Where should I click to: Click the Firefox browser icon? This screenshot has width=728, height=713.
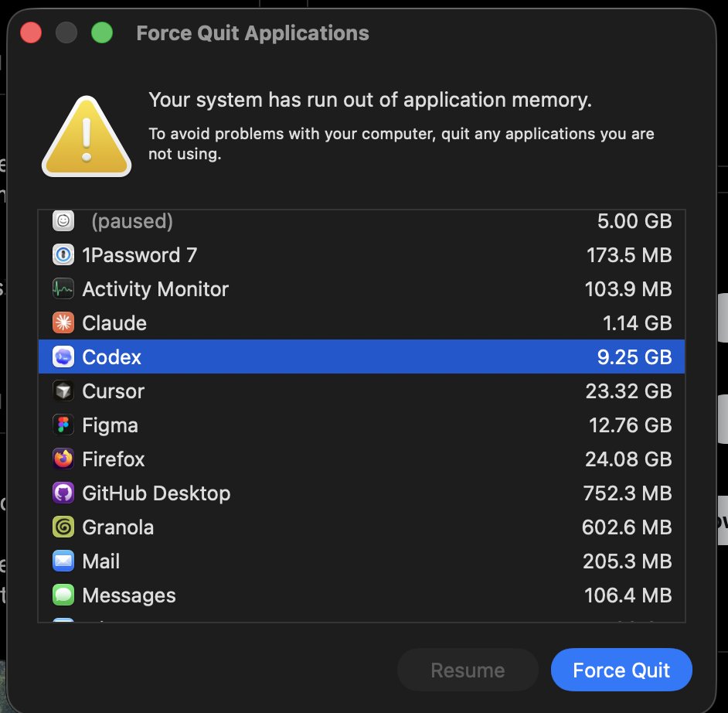coord(63,459)
